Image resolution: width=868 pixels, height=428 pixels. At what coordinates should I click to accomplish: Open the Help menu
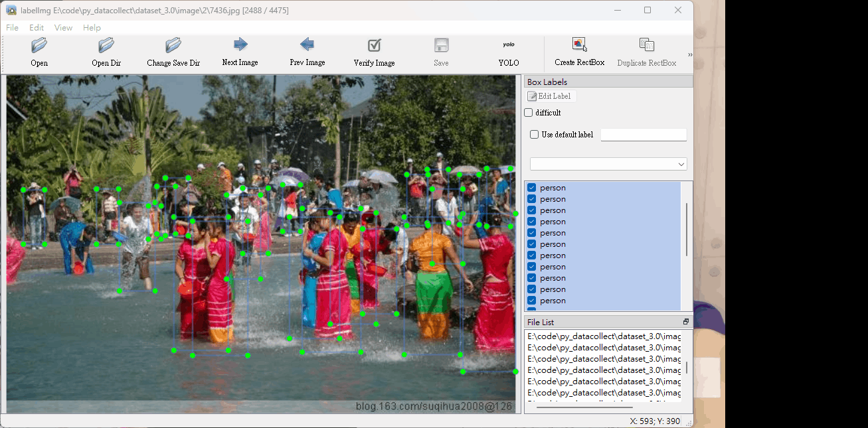pos(92,28)
